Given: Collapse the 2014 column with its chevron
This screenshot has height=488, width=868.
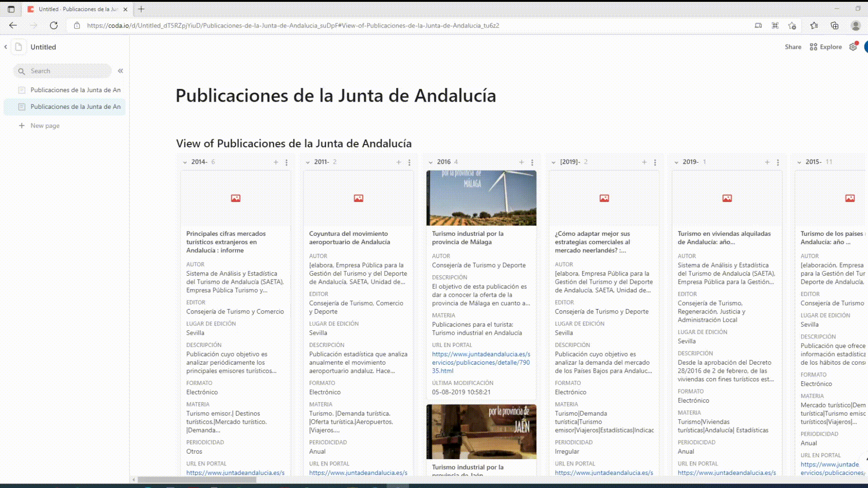Looking at the screenshot, I should (185, 162).
